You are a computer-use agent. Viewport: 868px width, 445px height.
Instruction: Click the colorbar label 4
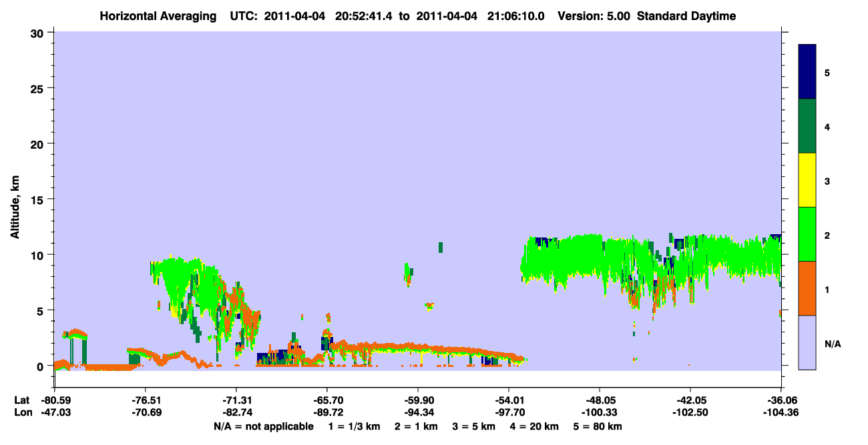827,126
